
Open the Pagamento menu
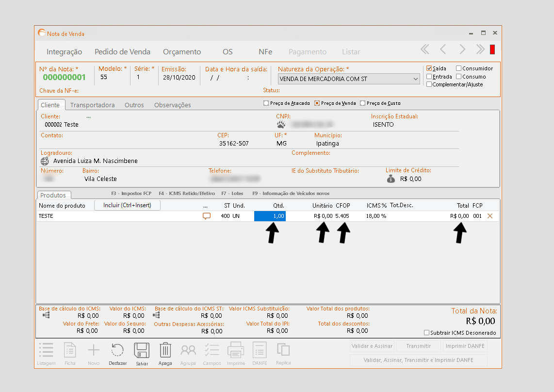[308, 51]
